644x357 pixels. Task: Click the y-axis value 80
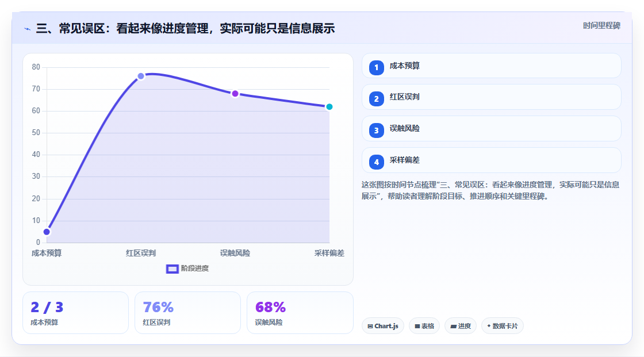point(36,67)
